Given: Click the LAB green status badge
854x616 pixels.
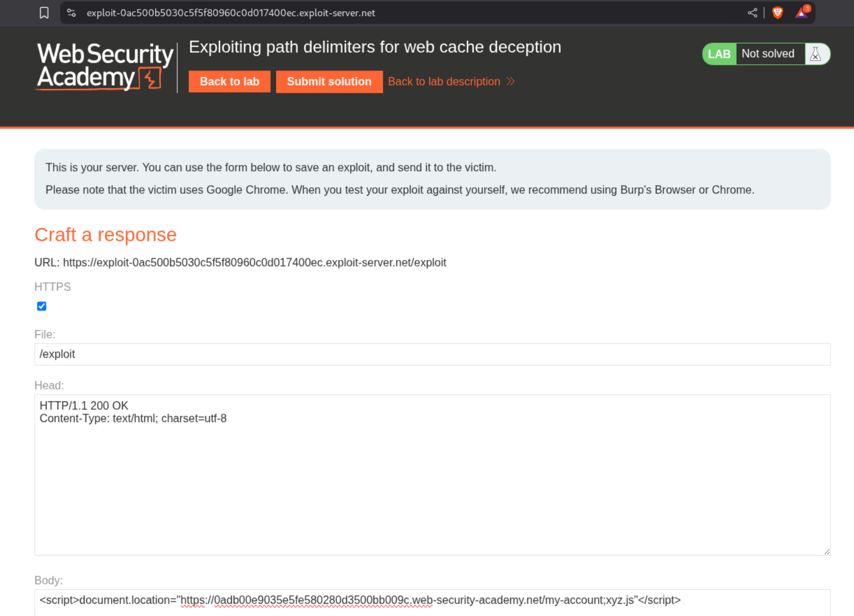Looking at the screenshot, I should 719,54.
